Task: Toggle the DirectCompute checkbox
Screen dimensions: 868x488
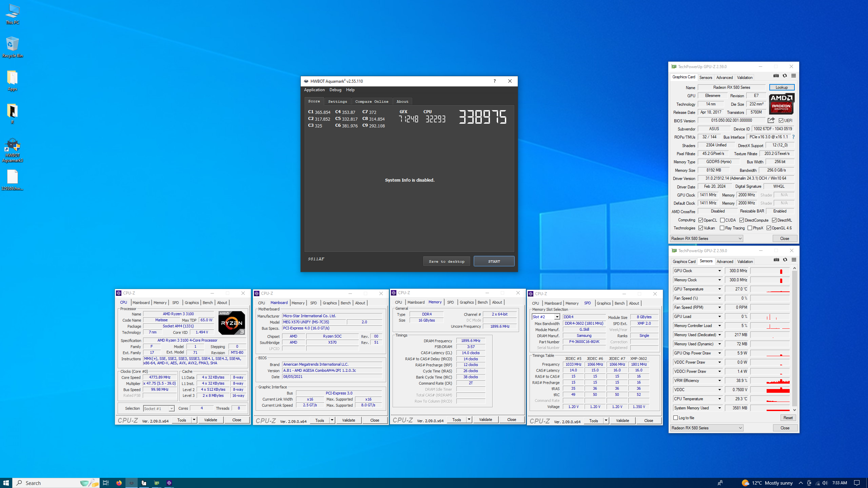Action: pos(742,220)
